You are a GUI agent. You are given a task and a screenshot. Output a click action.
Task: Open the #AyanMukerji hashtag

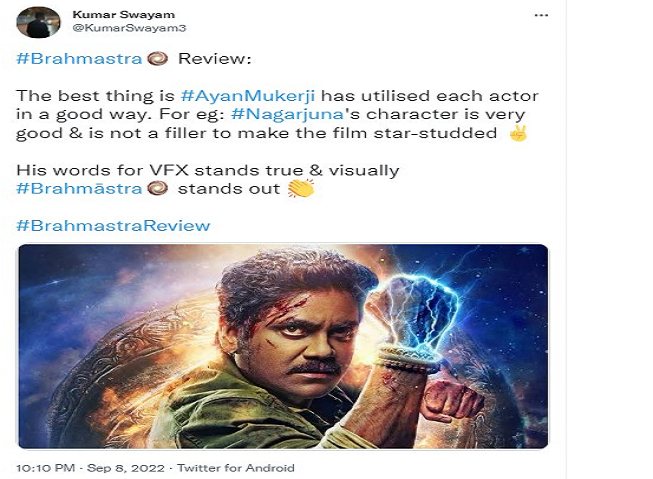point(248,96)
